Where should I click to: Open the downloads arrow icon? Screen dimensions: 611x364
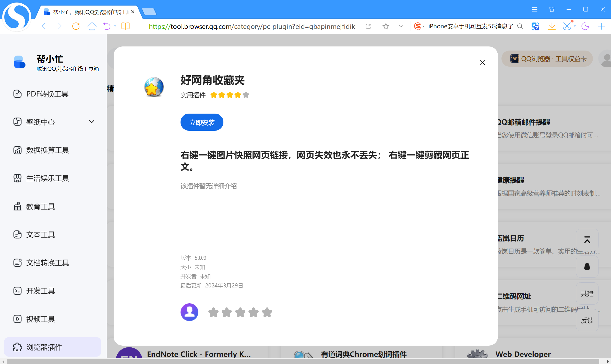552,26
